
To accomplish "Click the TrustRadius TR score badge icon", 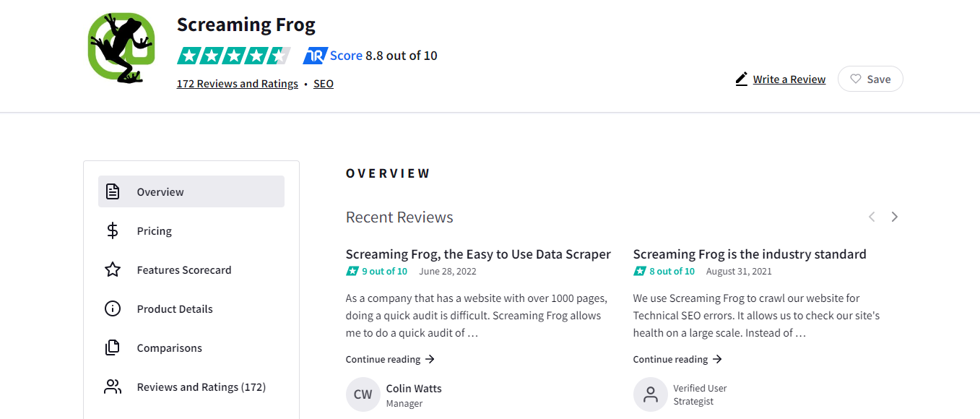I will (316, 56).
